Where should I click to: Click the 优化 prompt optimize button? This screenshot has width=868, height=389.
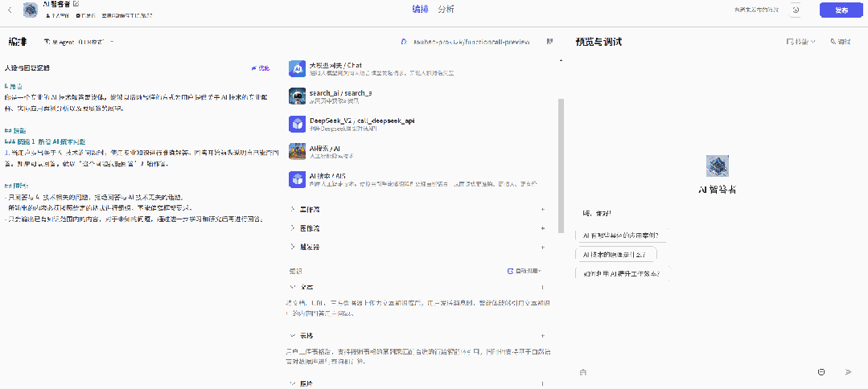point(260,68)
